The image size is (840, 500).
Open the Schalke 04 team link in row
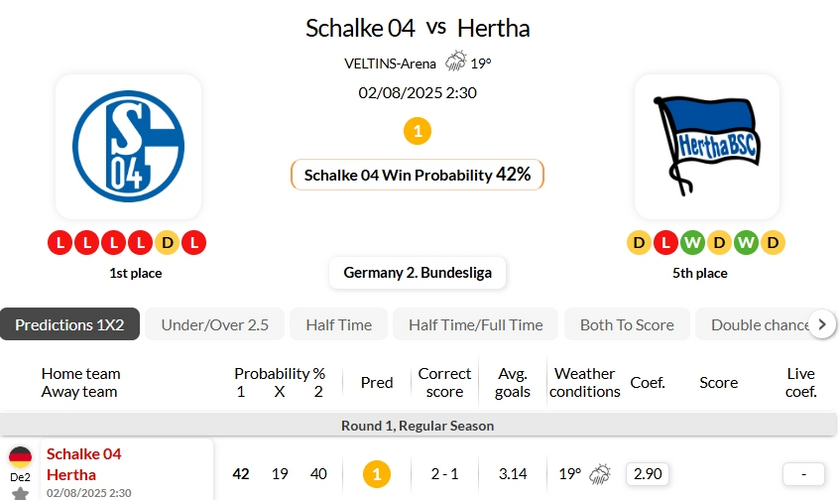(84, 454)
